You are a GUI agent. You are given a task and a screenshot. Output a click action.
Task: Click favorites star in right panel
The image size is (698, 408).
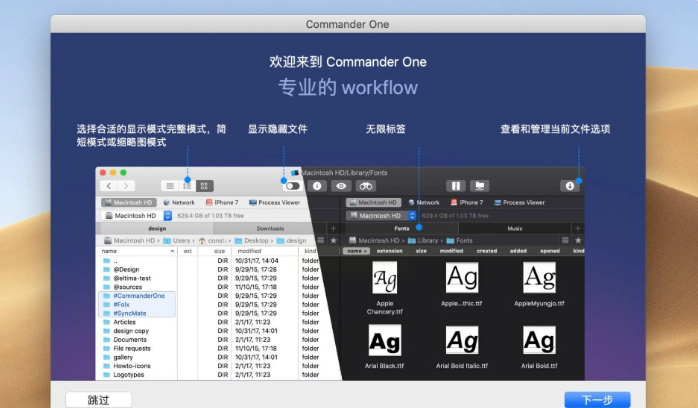(578, 241)
